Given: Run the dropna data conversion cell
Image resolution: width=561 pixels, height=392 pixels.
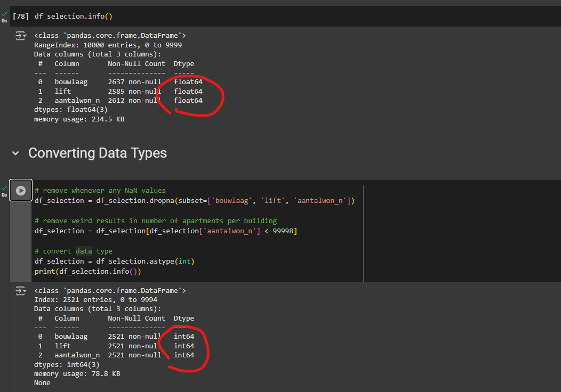Looking at the screenshot, I should coord(21,190).
